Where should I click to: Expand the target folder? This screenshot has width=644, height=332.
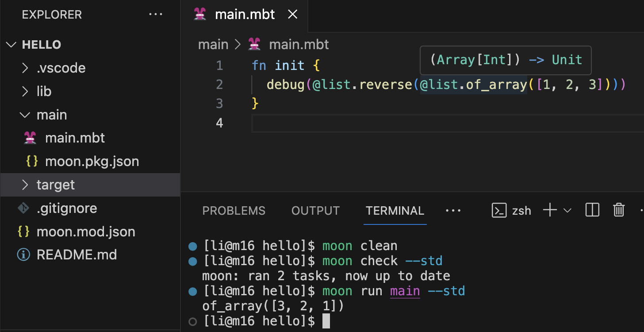(x=55, y=185)
